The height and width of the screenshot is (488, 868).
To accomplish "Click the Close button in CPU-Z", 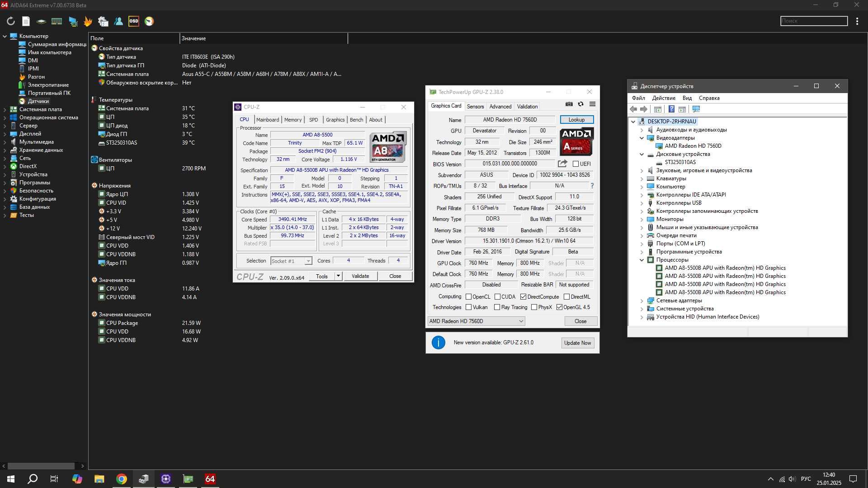I will (x=395, y=276).
